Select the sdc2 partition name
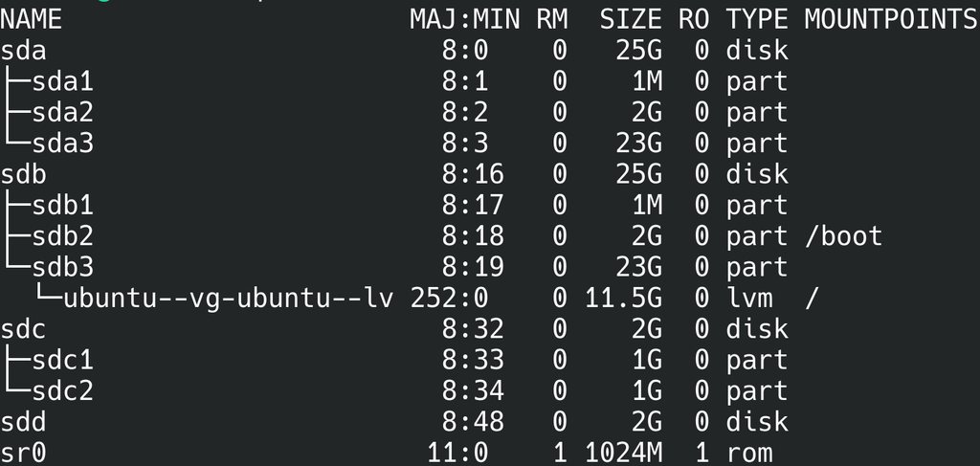The width and height of the screenshot is (980, 466). pos(62,391)
